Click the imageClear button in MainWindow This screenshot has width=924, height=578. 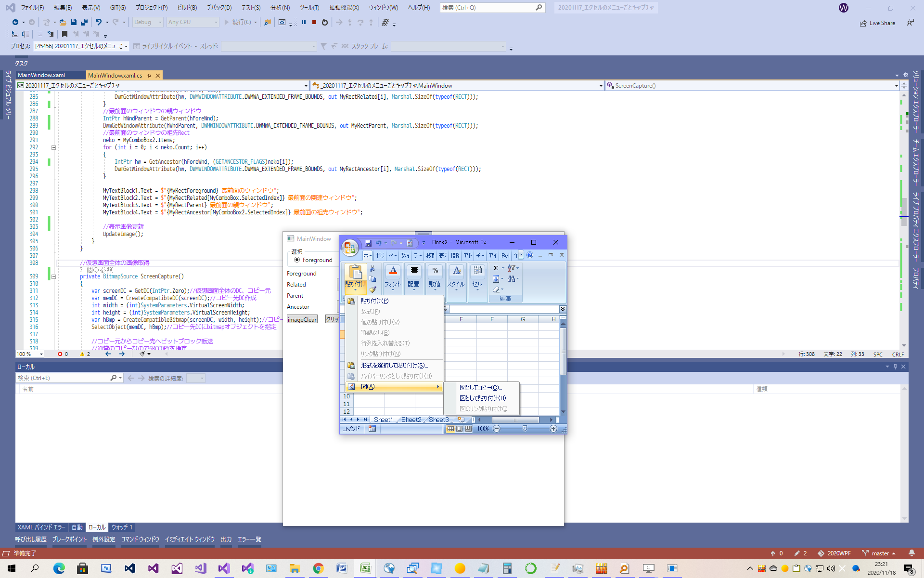[301, 319]
